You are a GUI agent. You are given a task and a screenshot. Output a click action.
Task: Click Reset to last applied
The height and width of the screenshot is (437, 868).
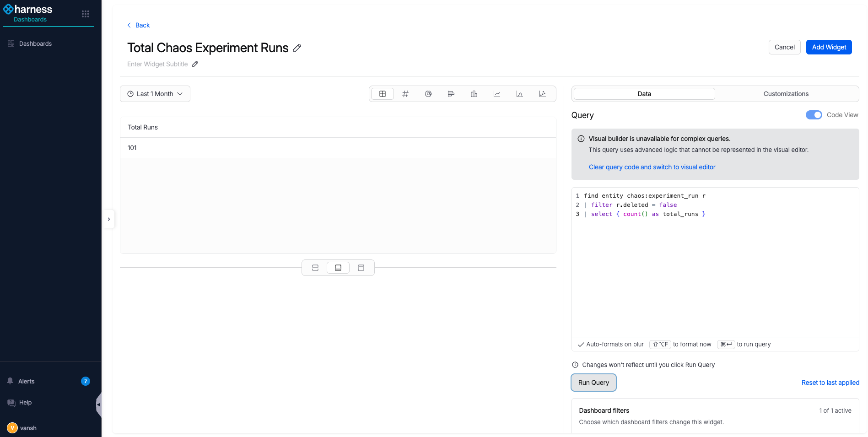coord(830,383)
